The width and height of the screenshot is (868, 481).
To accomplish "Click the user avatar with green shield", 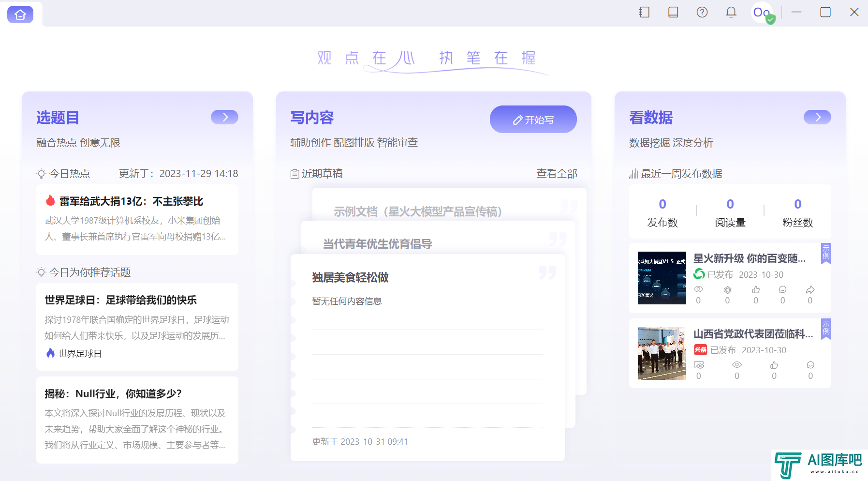I will [763, 13].
